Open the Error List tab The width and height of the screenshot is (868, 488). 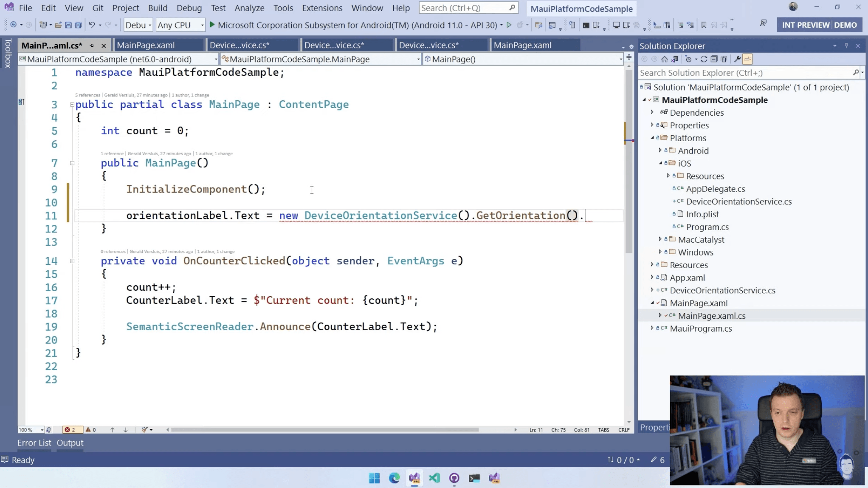coord(34,443)
